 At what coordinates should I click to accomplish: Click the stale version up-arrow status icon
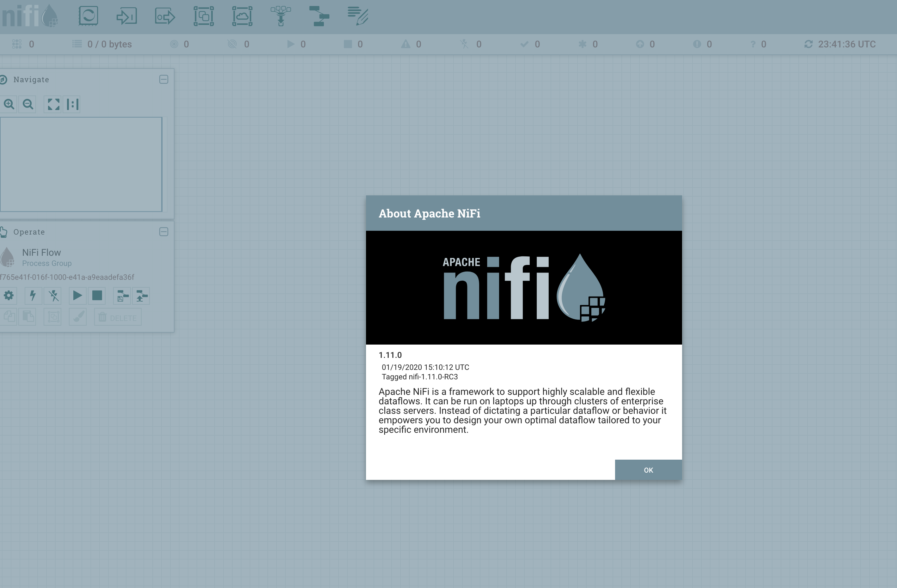click(x=640, y=44)
